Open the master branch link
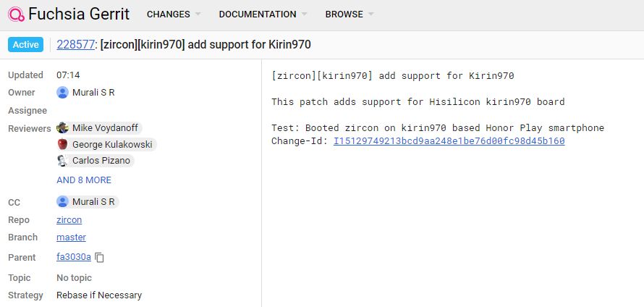644x307 pixels. pyautogui.click(x=71, y=237)
